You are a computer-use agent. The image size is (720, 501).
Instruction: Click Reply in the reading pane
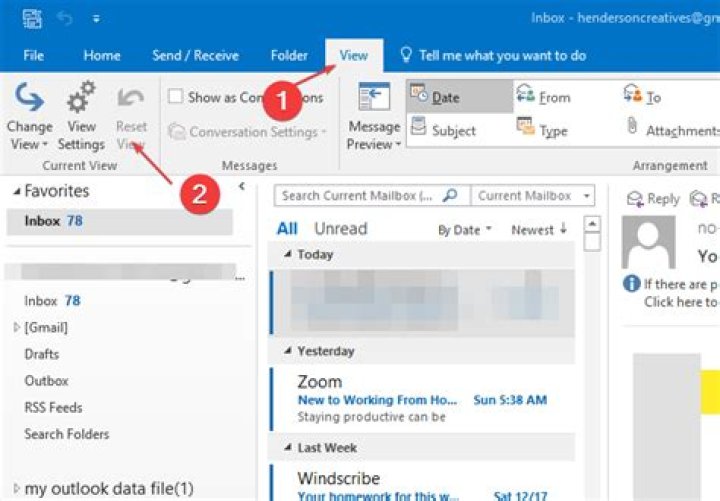click(653, 199)
